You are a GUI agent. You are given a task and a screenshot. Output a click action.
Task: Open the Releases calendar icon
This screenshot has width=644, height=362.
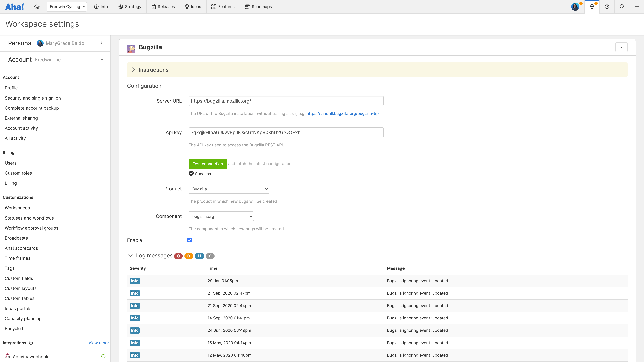(x=154, y=7)
